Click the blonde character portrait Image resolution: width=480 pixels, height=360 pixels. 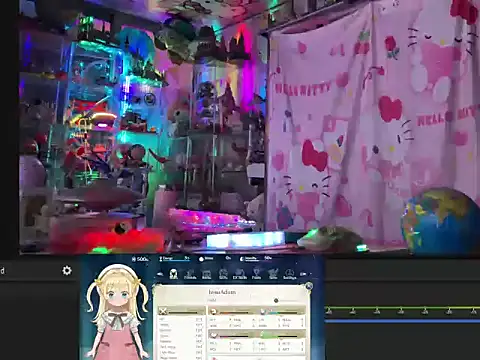(117, 312)
